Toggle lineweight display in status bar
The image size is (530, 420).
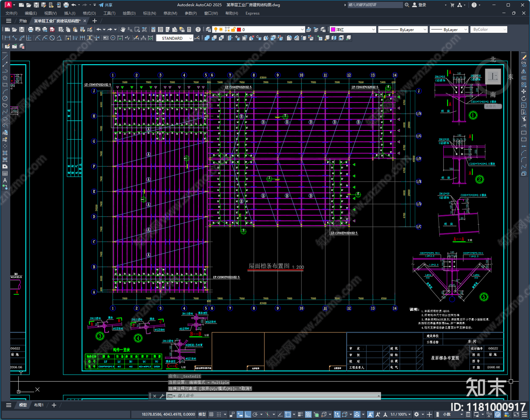(x=300, y=414)
